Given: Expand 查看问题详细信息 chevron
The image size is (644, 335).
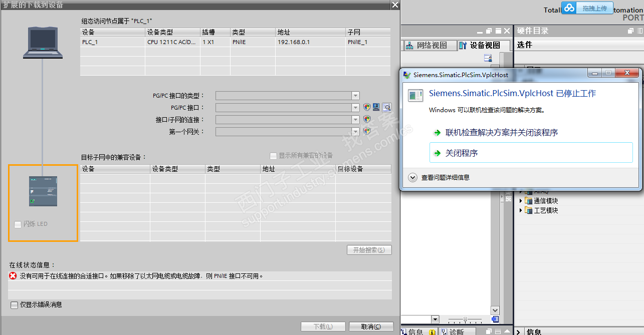Looking at the screenshot, I should [x=413, y=177].
